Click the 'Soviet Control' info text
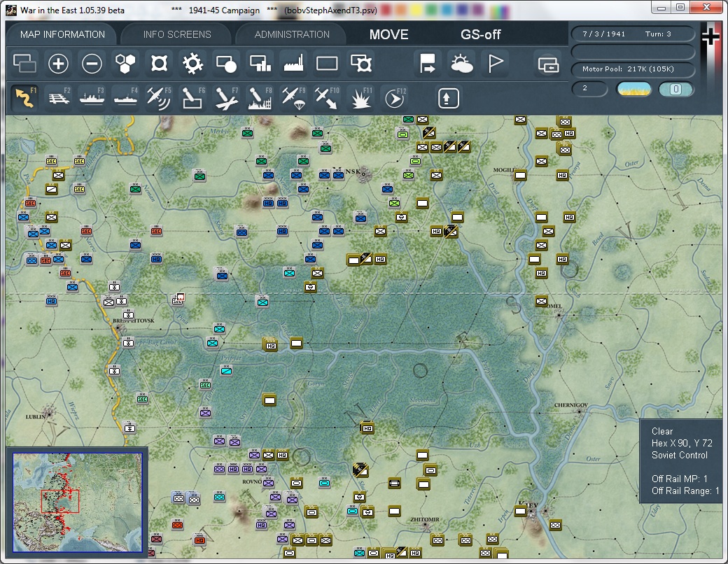The width and height of the screenshot is (728, 564). click(679, 456)
